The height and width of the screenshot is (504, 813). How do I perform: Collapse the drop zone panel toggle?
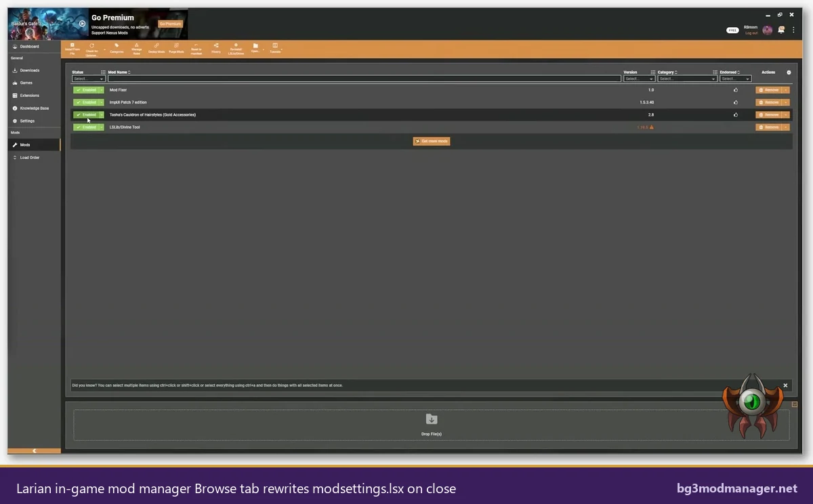(x=795, y=404)
